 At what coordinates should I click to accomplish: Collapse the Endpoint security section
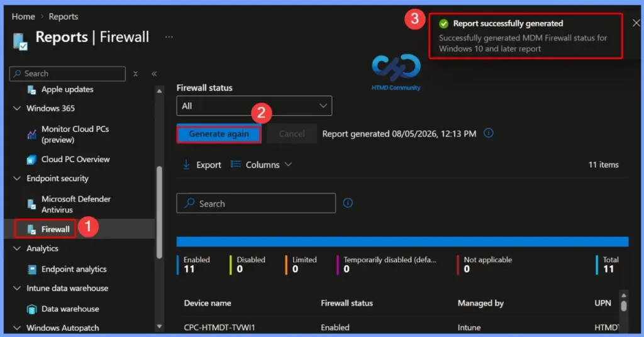(x=17, y=179)
